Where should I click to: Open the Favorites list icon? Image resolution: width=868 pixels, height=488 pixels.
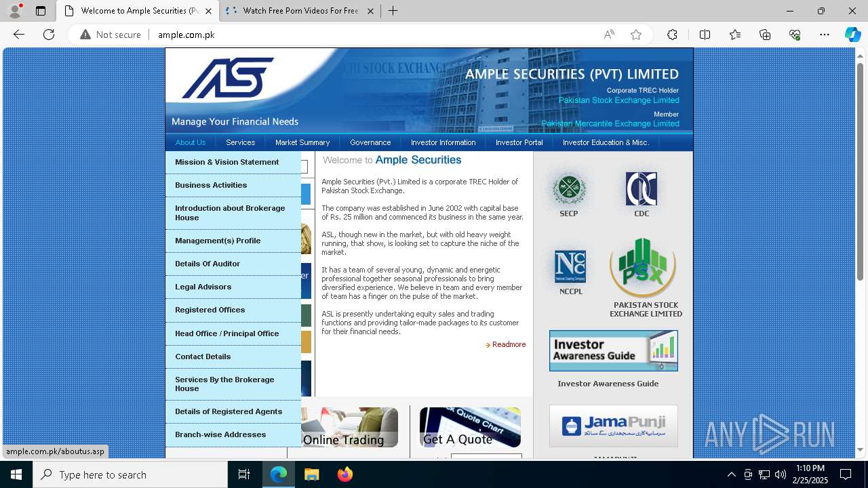click(x=735, y=35)
